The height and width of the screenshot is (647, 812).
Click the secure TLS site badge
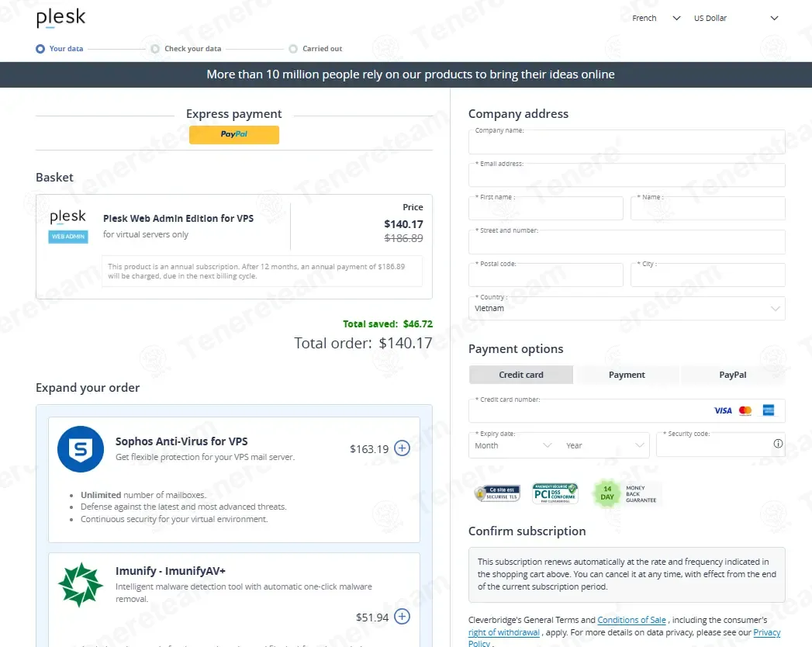(x=497, y=493)
